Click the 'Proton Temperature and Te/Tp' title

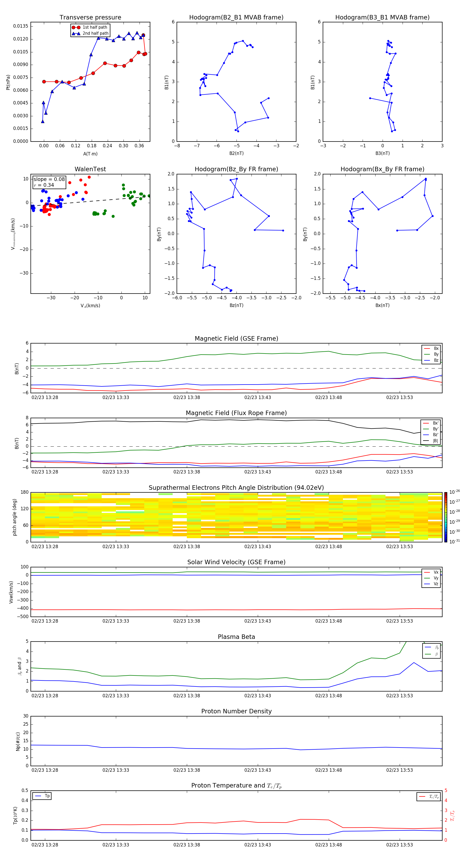coord(236,786)
